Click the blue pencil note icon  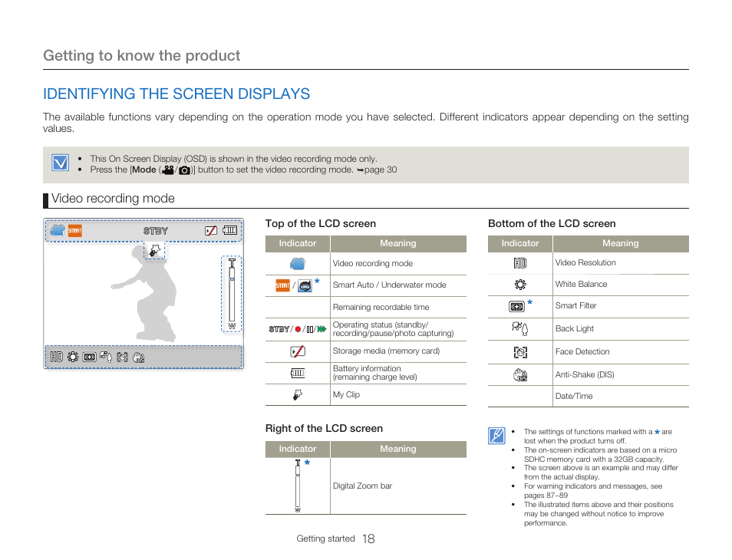496,436
